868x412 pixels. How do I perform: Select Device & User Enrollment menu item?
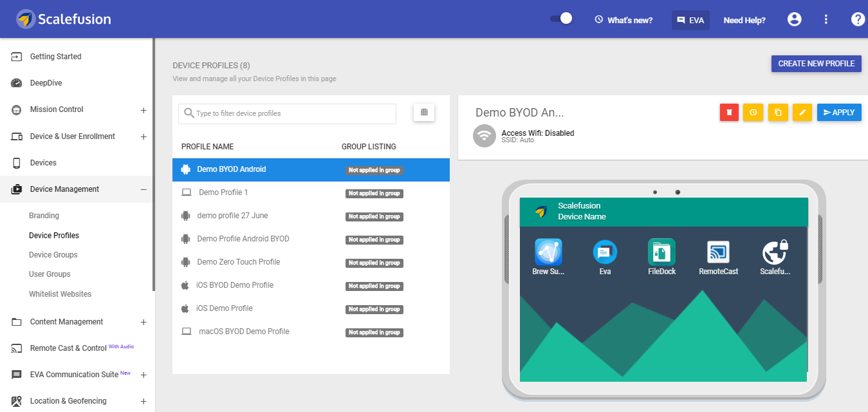(x=73, y=136)
